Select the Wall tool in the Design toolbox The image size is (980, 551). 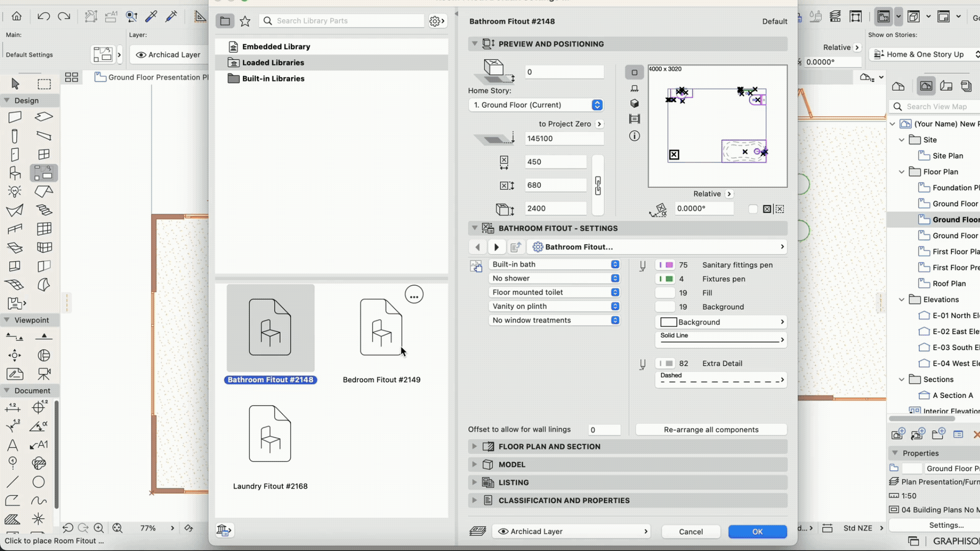click(15, 117)
